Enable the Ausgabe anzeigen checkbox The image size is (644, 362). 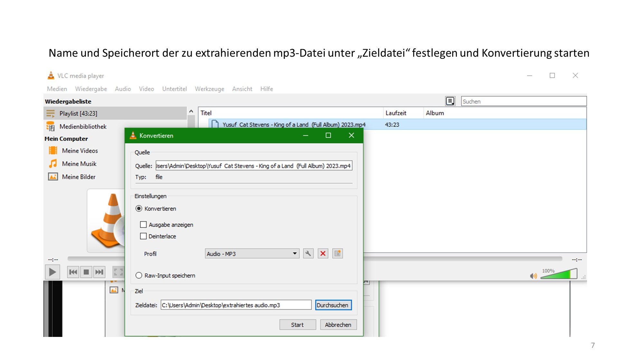pyautogui.click(x=143, y=225)
